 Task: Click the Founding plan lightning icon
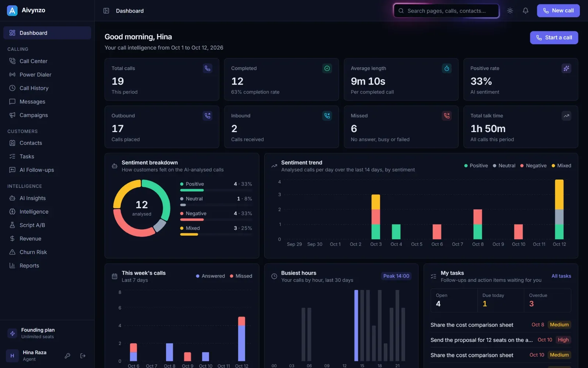click(12, 333)
